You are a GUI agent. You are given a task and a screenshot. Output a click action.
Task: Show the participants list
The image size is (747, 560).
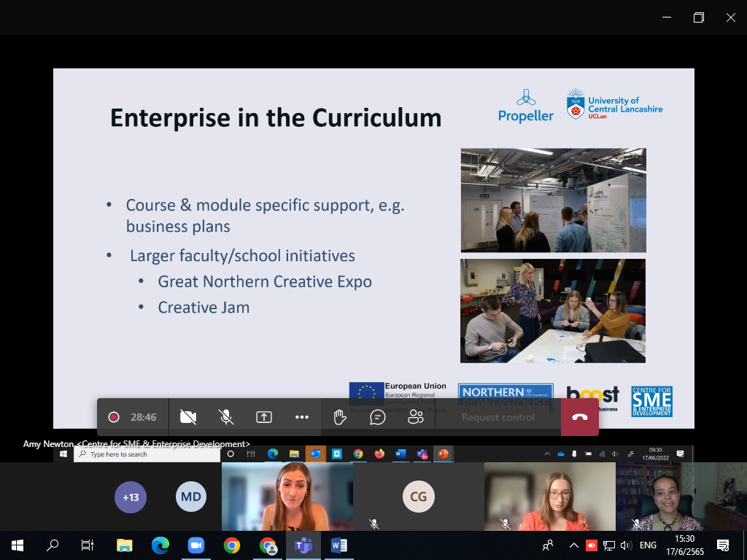pos(416,417)
